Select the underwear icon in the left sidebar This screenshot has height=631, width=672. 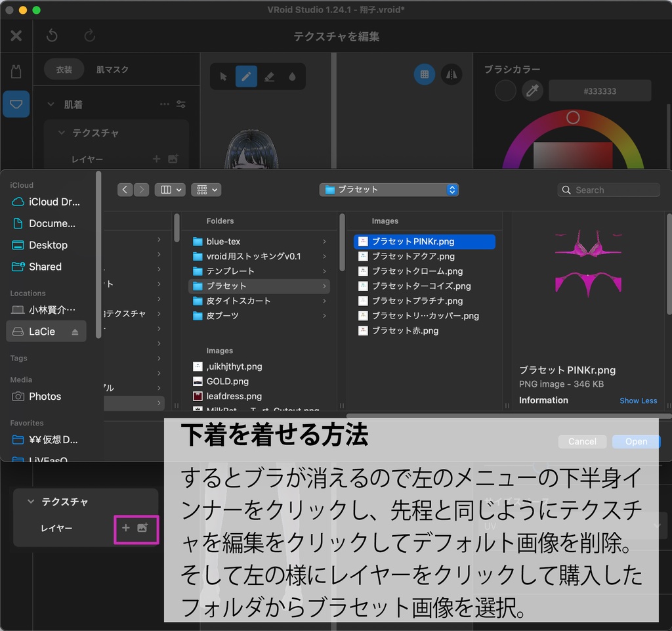[x=16, y=104]
